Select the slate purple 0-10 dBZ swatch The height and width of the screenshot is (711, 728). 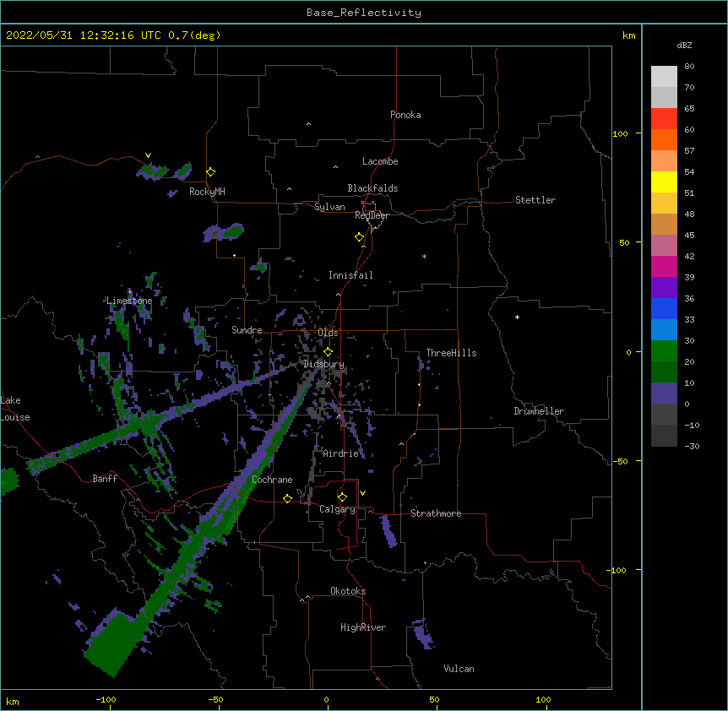click(x=664, y=393)
